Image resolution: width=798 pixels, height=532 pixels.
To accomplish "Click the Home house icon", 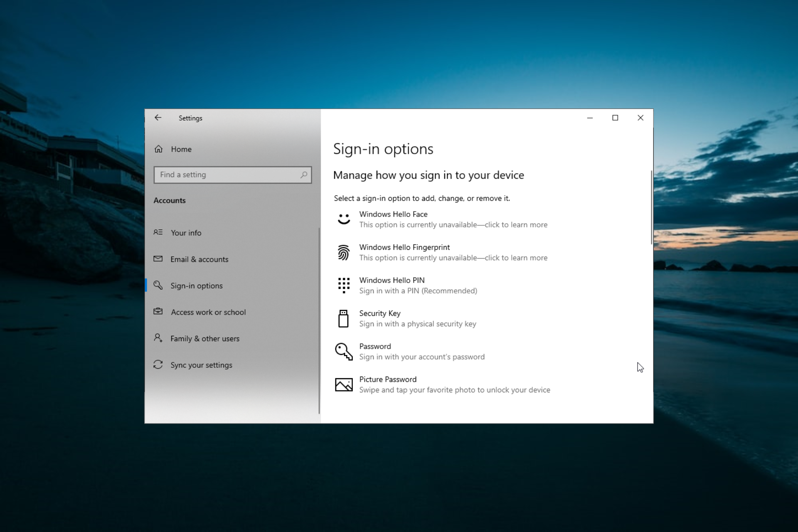I will (x=158, y=149).
